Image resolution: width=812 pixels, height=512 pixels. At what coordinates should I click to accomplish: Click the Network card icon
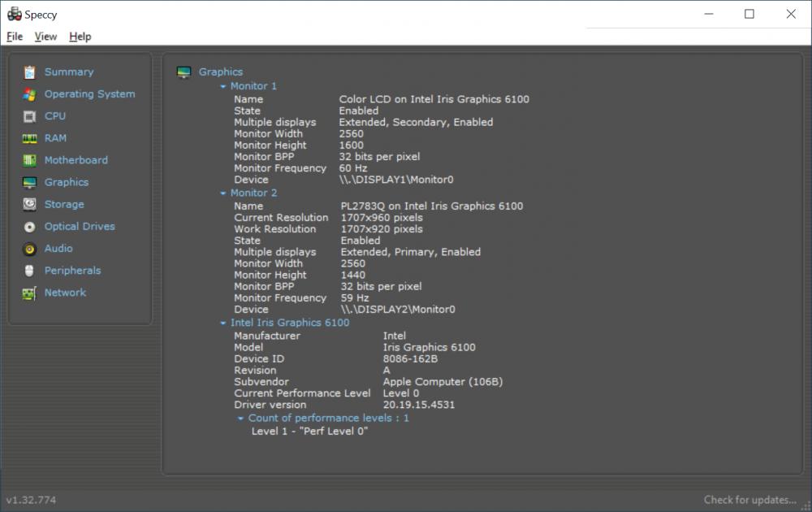(29, 293)
